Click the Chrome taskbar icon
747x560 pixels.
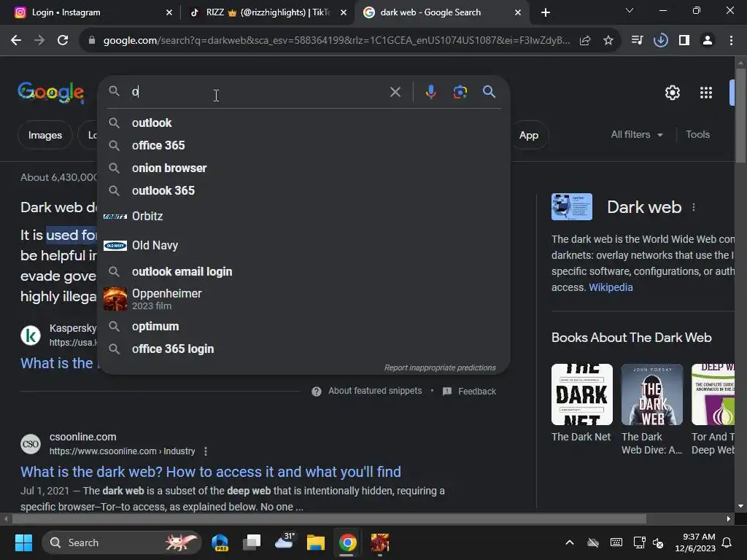pyautogui.click(x=348, y=542)
